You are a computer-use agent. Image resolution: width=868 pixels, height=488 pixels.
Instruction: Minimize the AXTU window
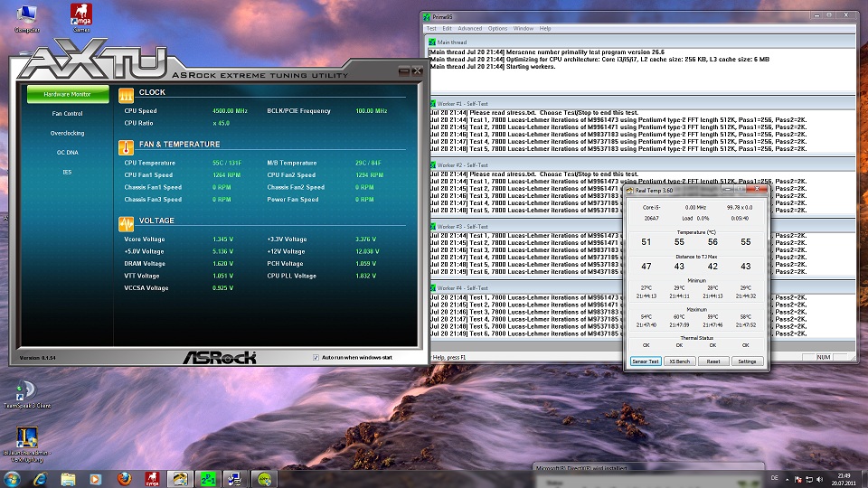pos(404,70)
